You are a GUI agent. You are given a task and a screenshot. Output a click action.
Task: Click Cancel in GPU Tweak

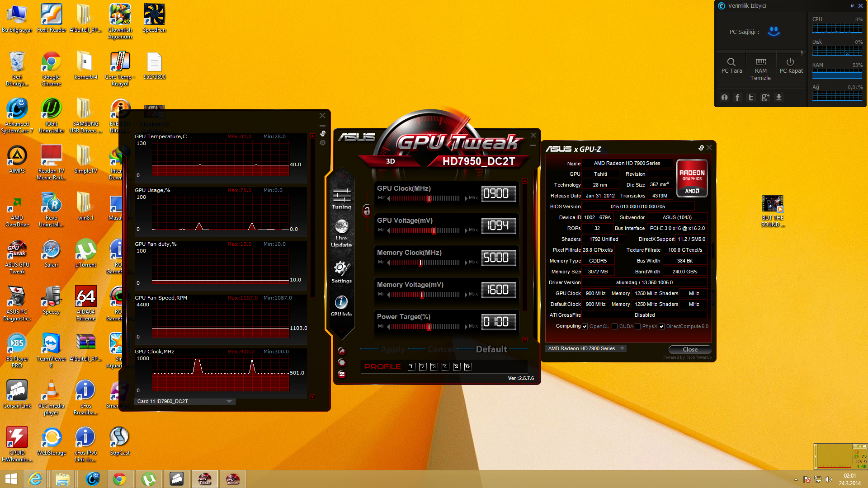point(441,349)
